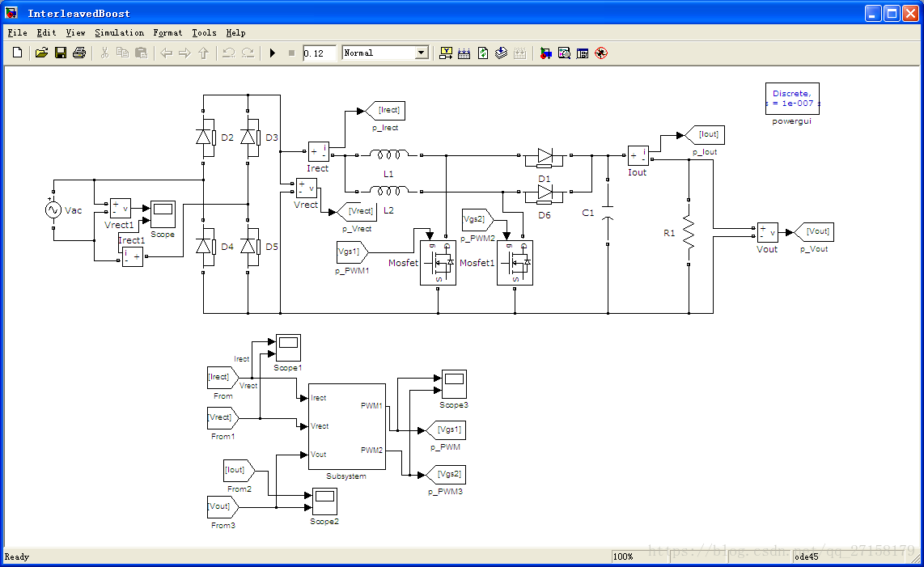Open the Library Browser toolbar icon
This screenshot has width=924, height=567.
[x=545, y=53]
